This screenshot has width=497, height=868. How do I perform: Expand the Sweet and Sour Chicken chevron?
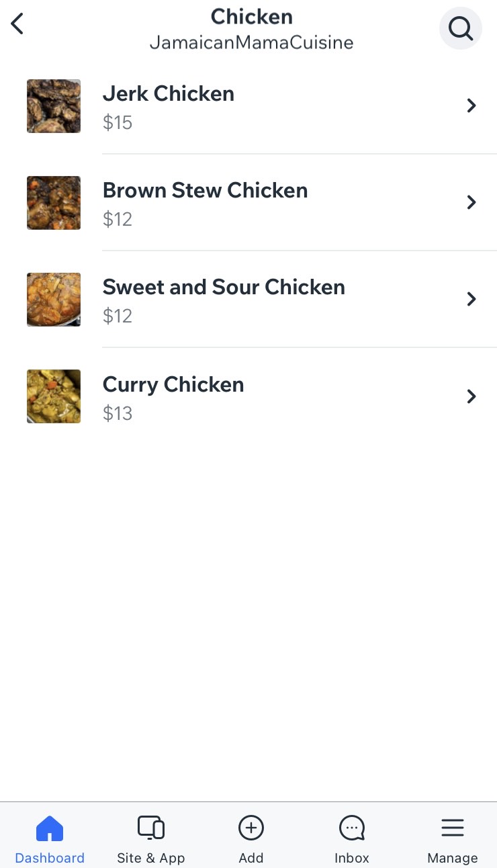pos(471,299)
